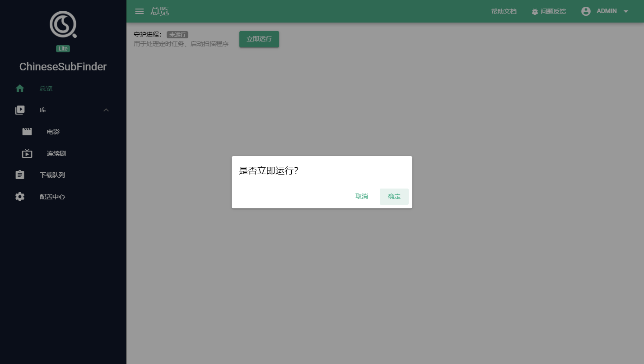The width and height of the screenshot is (644, 364).
Task: Click the bug icon beside 问题反馈
Action: 535,11
